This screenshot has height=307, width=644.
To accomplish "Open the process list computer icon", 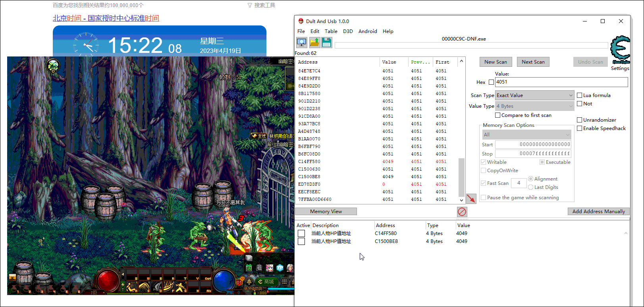I will pyautogui.click(x=302, y=42).
